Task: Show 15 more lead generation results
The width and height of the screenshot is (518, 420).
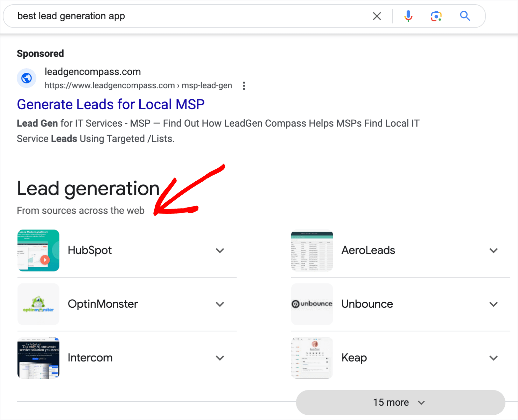Action: coord(400,402)
